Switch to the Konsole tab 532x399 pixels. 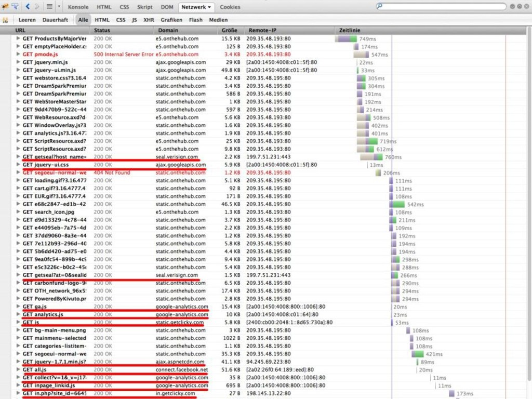tap(78, 7)
